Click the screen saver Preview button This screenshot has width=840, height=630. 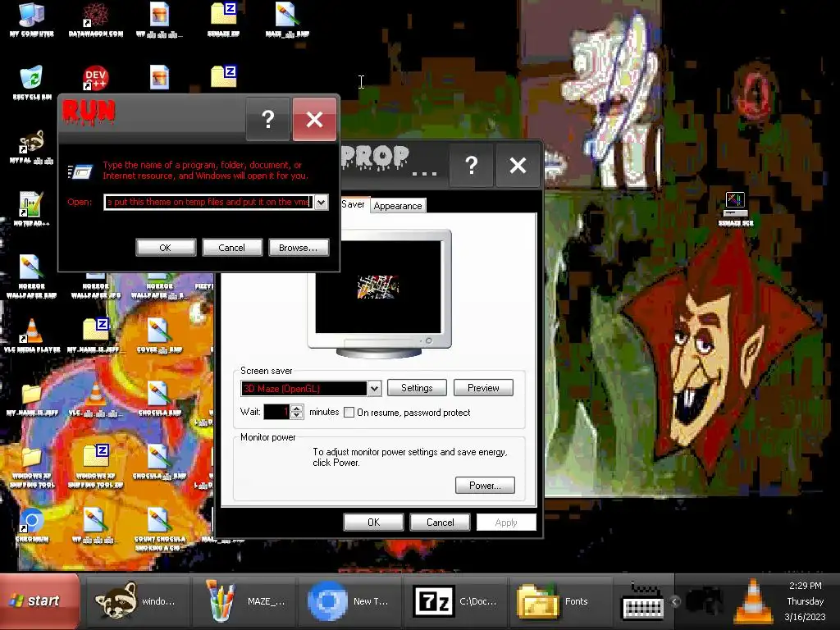coord(483,388)
